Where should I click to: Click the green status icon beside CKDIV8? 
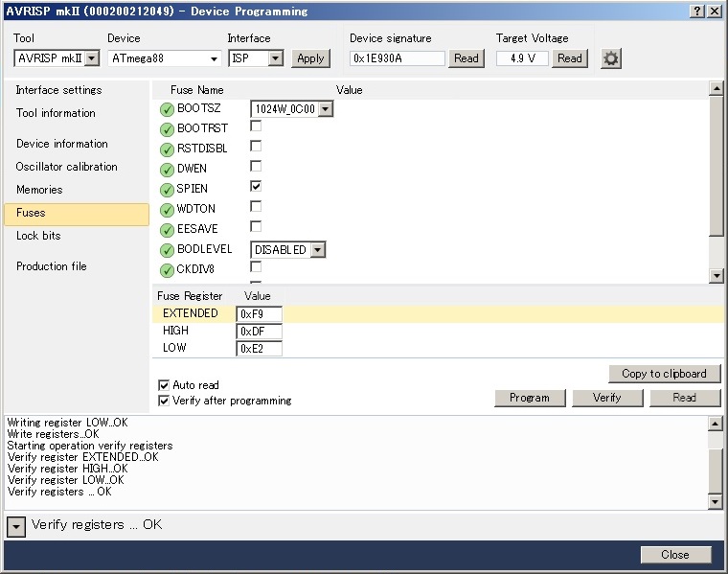point(167,270)
